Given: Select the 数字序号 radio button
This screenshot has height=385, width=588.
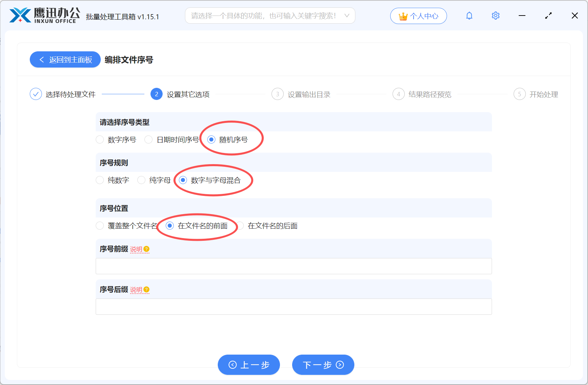Looking at the screenshot, I should click(x=100, y=139).
